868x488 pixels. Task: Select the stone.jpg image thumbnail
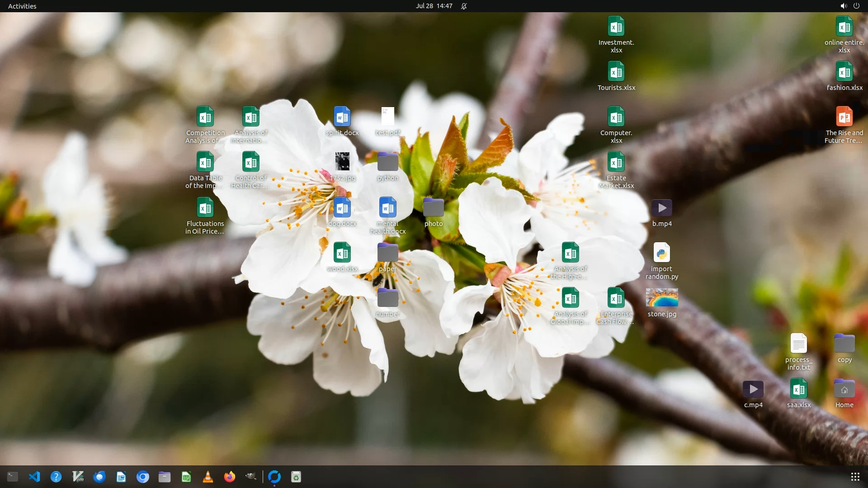pos(662,298)
